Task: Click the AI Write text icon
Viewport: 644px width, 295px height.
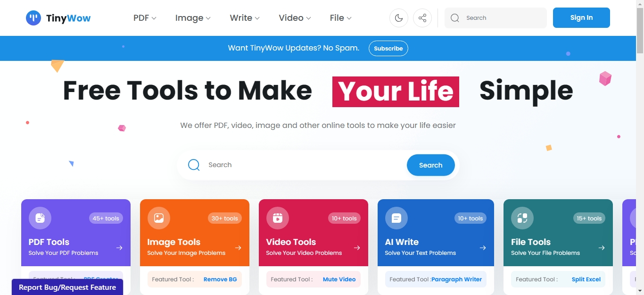Action: tap(396, 218)
